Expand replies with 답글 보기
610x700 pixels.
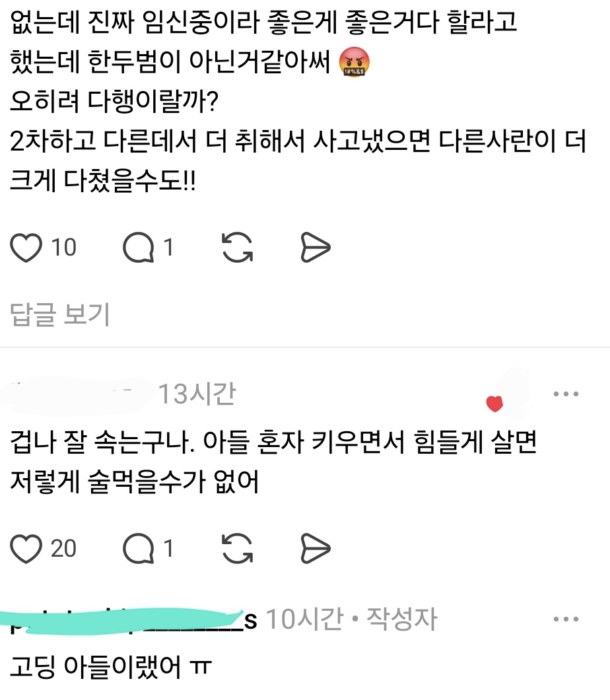[60, 314]
